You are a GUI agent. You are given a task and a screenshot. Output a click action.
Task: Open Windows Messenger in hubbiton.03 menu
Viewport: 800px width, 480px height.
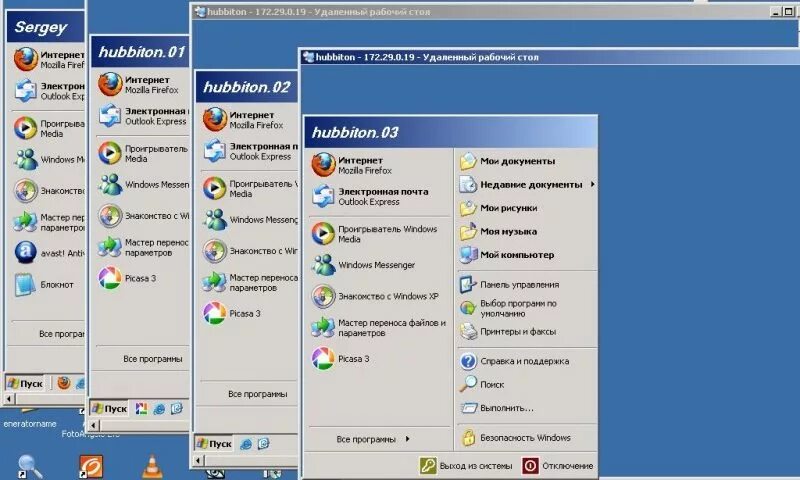click(x=379, y=265)
